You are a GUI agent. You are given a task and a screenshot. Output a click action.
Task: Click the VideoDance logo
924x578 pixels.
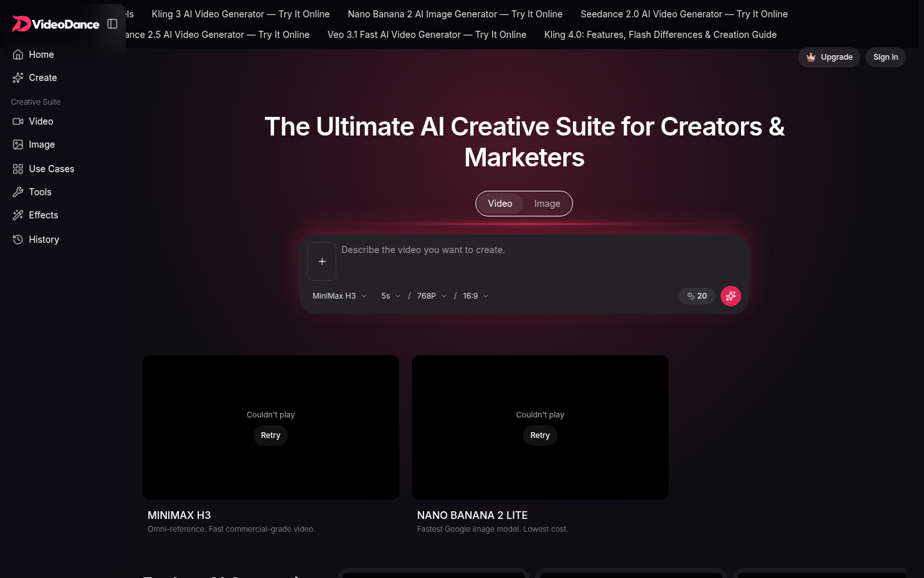pyautogui.click(x=56, y=24)
